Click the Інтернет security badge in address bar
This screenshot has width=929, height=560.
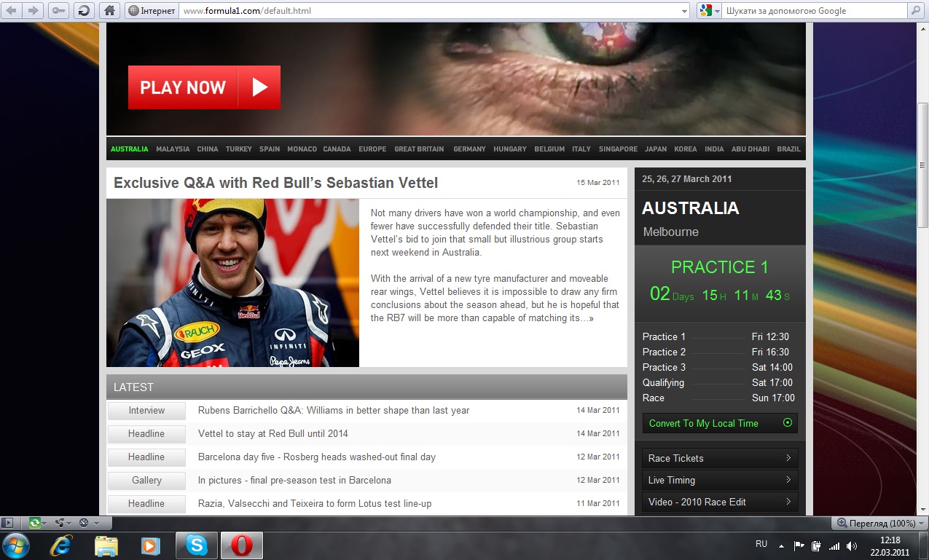pyautogui.click(x=151, y=11)
